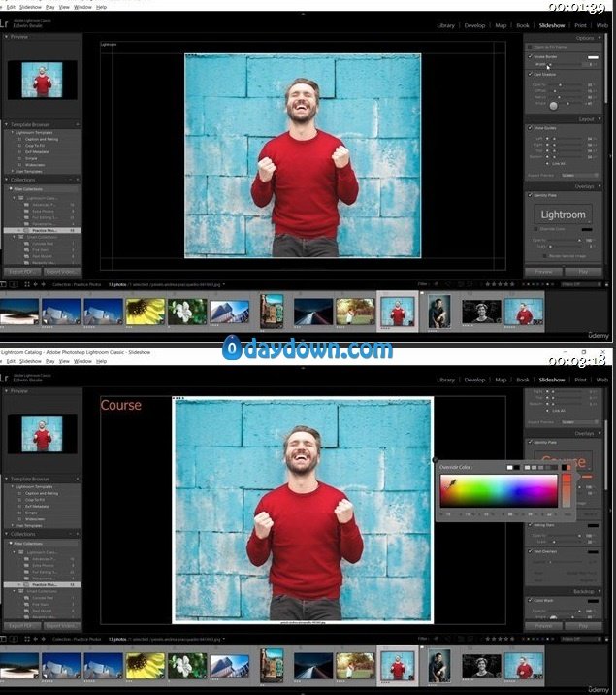This screenshot has height=695, width=616.
Task: Collapse the top panel using the lower window's top arrow
Action: pos(303,368)
